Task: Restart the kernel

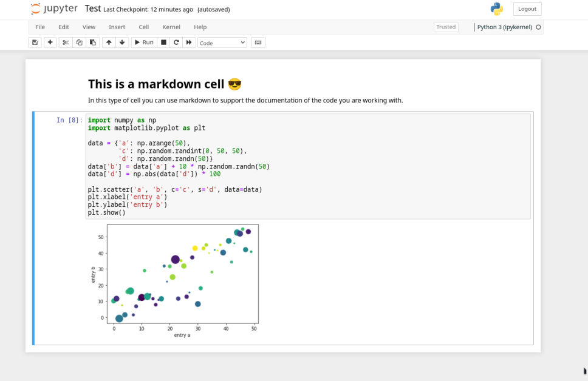Action: pos(176,42)
